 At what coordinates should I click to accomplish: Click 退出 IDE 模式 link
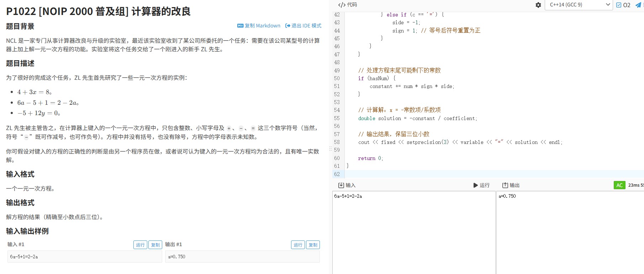303,26
